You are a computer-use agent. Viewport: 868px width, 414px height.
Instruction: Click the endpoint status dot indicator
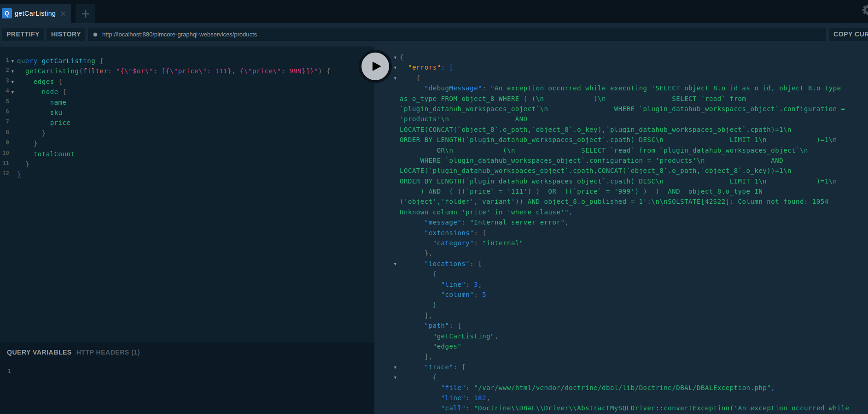pyautogui.click(x=95, y=35)
